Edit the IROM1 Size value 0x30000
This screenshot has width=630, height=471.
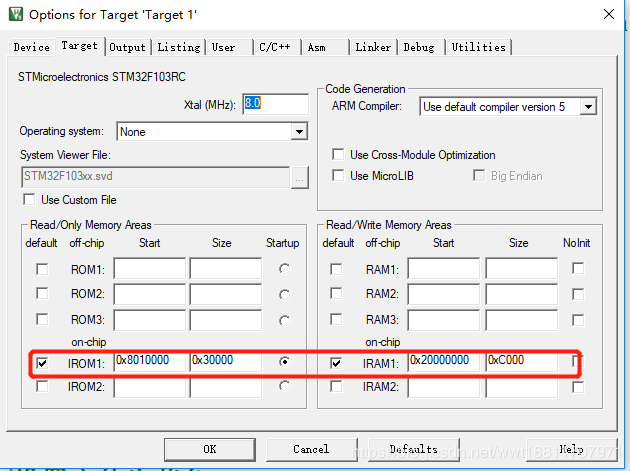point(226,361)
